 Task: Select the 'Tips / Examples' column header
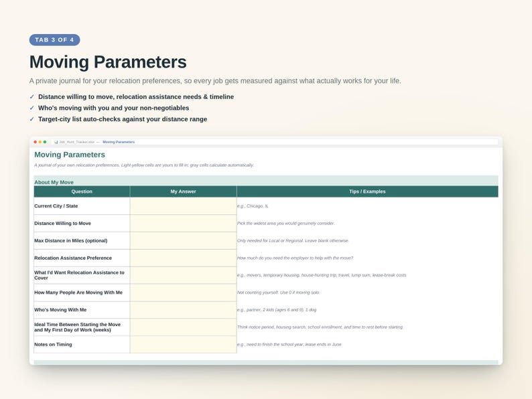click(367, 191)
